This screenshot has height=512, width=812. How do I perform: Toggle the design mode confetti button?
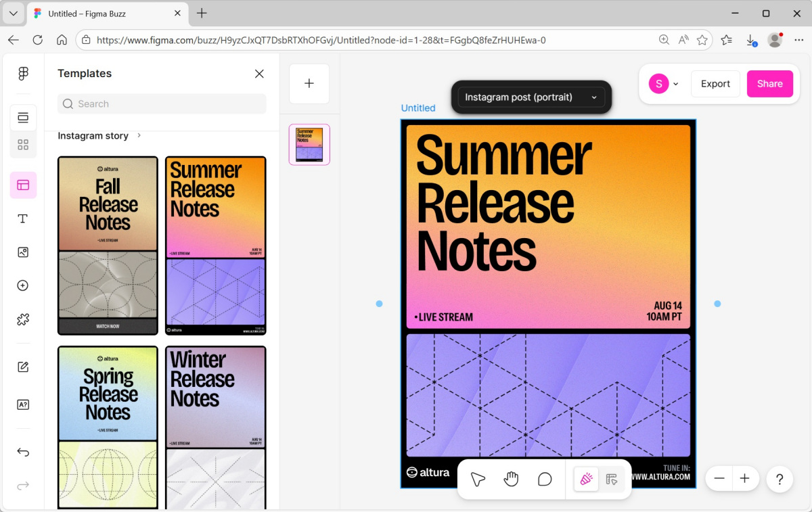(x=586, y=480)
